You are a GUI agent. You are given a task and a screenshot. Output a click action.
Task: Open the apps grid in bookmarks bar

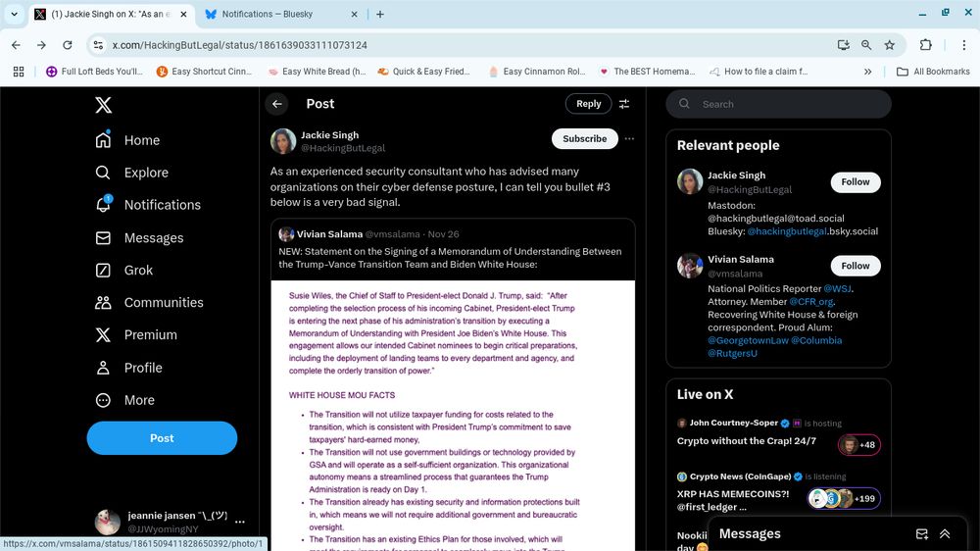19,72
